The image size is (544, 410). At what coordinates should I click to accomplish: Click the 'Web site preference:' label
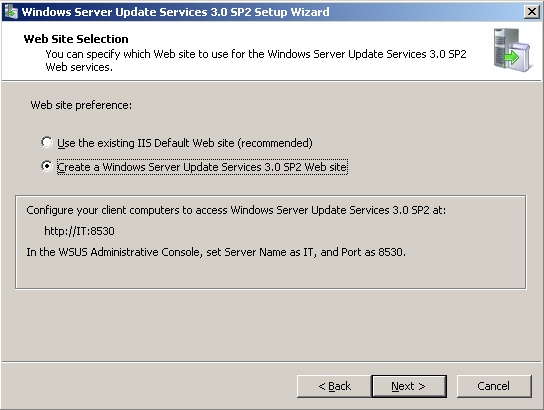[x=81, y=105]
